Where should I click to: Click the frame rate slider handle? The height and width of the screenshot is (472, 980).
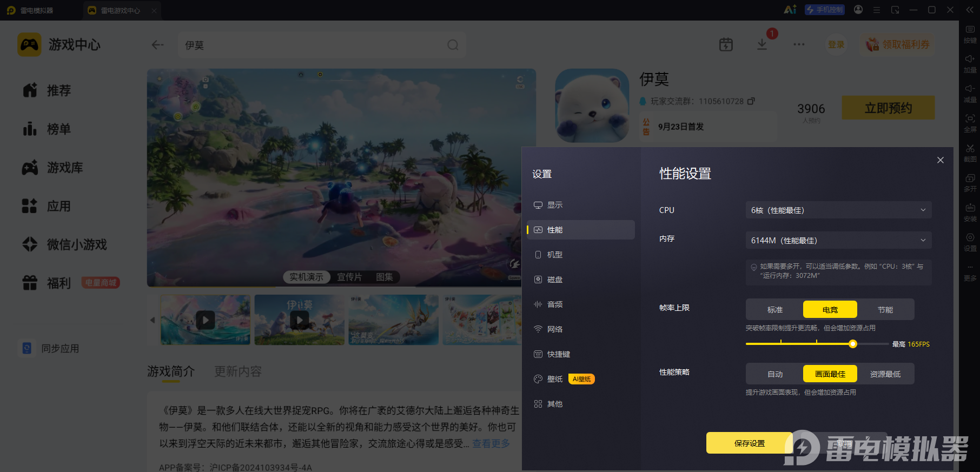tap(853, 344)
